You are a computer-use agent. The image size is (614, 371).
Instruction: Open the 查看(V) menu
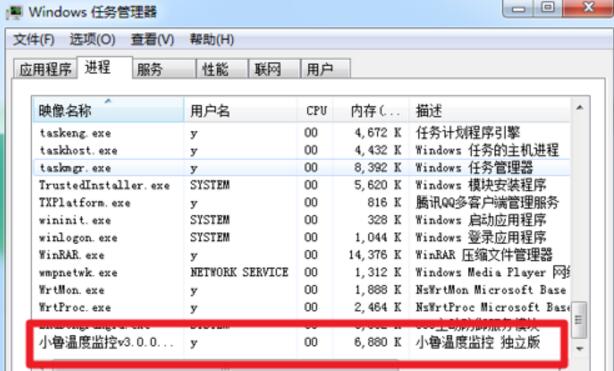click(x=152, y=40)
